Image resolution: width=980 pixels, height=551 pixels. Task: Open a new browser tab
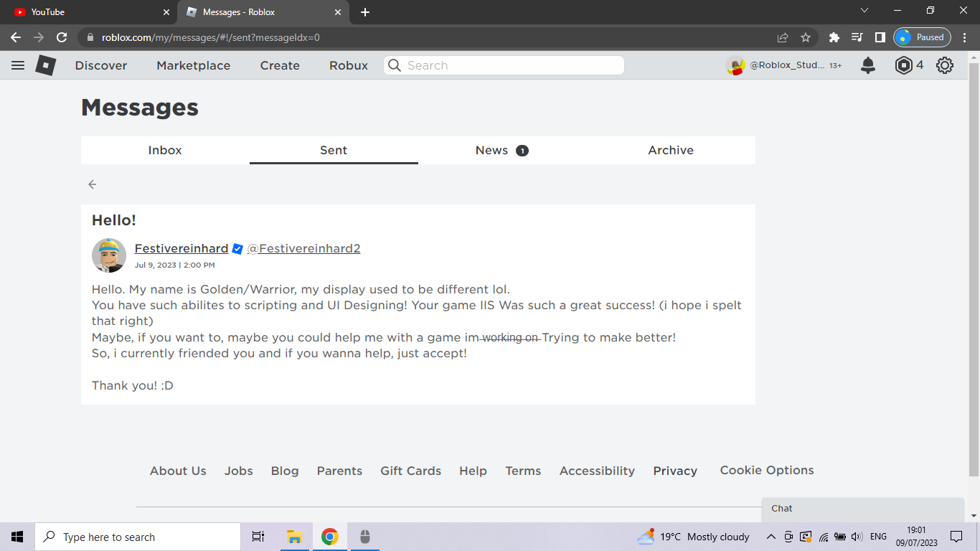click(365, 12)
